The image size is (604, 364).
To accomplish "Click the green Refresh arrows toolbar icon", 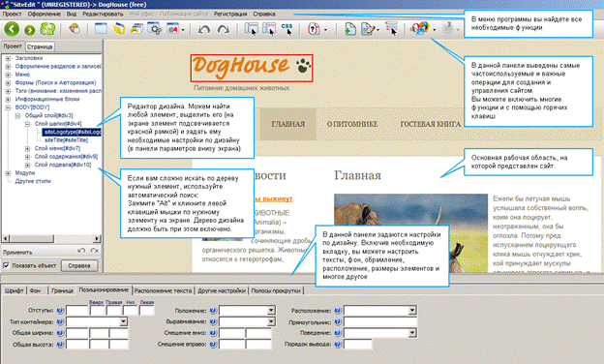I will [48, 29].
